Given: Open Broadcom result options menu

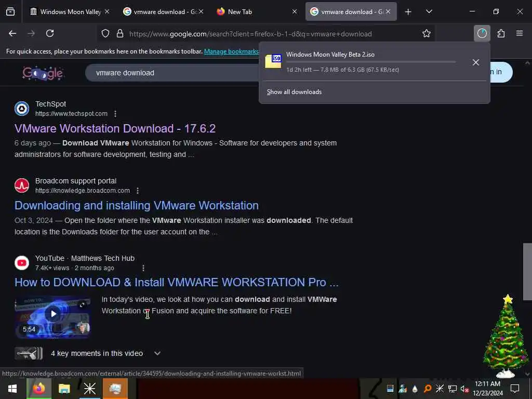Looking at the screenshot, I should [138, 191].
